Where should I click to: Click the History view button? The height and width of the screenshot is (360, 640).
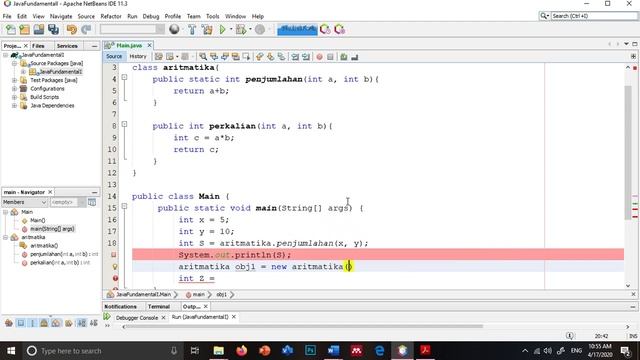coord(138,56)
